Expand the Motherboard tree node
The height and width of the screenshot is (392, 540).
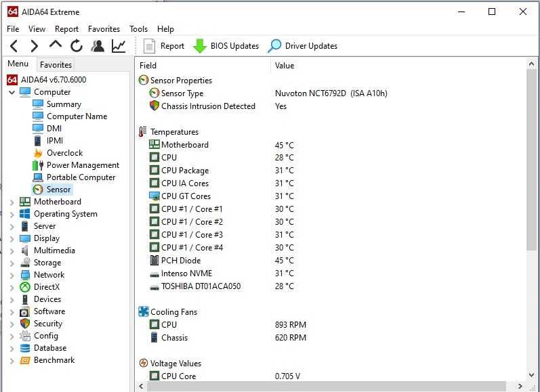[x=12, y=202]
